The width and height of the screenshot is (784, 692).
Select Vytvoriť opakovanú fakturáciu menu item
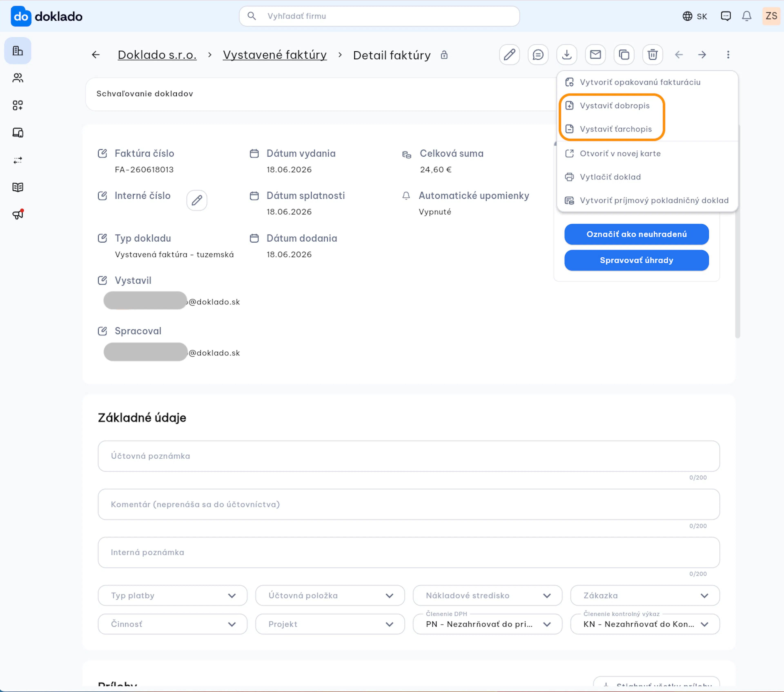coord(647,82)
